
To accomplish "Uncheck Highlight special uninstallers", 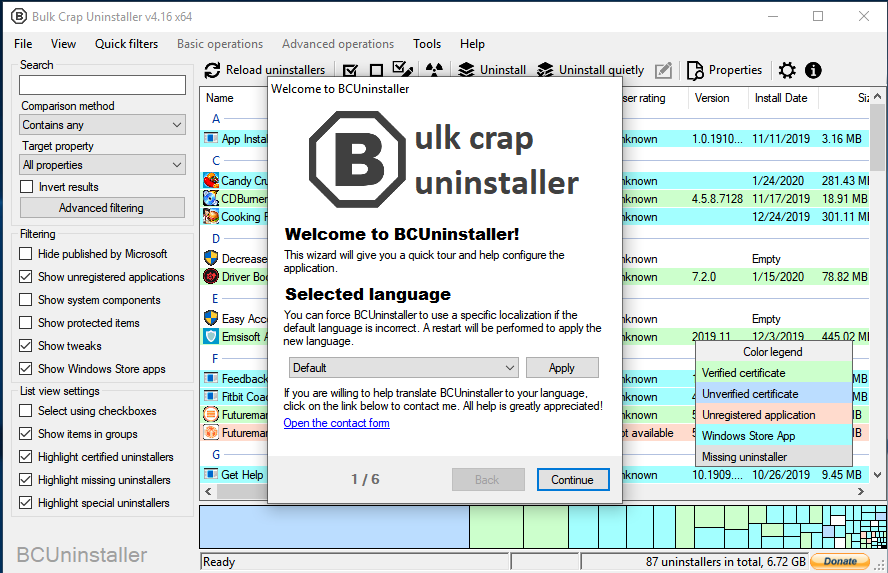I will [25, 503].
